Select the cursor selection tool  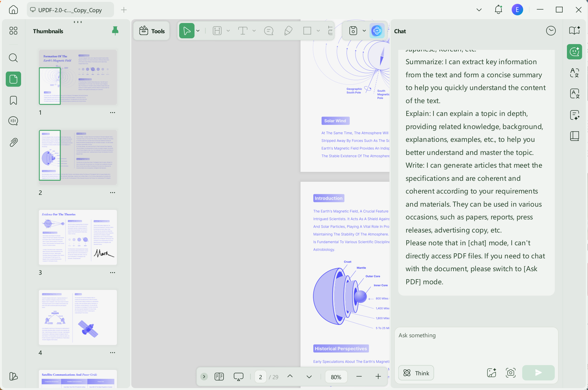pos(187,31)
